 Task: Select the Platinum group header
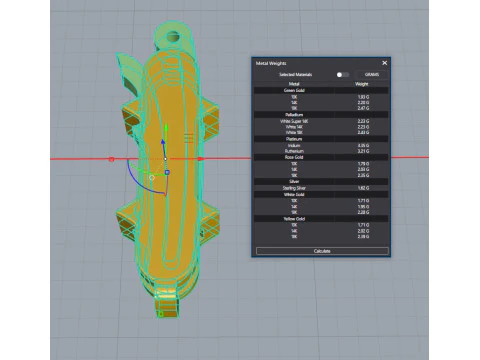point(321,139)
